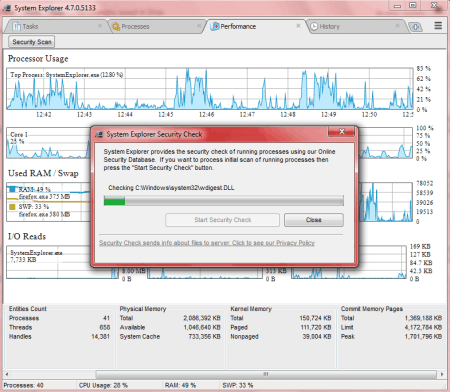The height and width of the screenshot is (392, 450).
Task: Click the Performance tab icon
Action: (215, 26)
